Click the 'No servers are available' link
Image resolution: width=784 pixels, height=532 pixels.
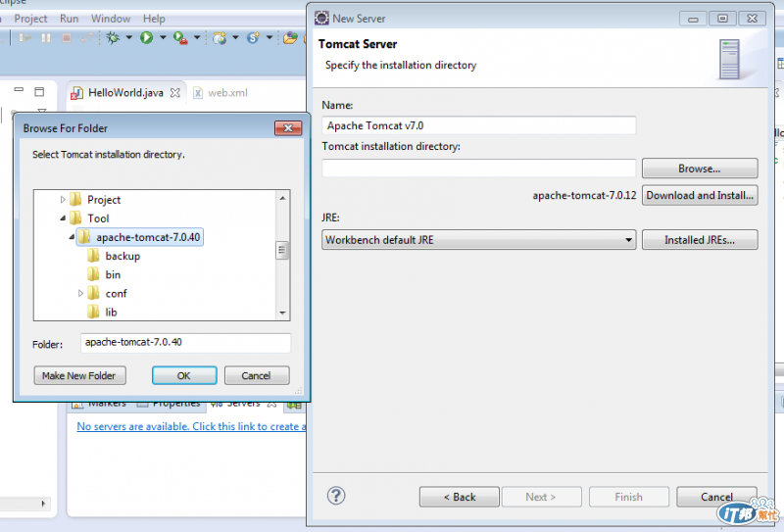coord(191,426)
